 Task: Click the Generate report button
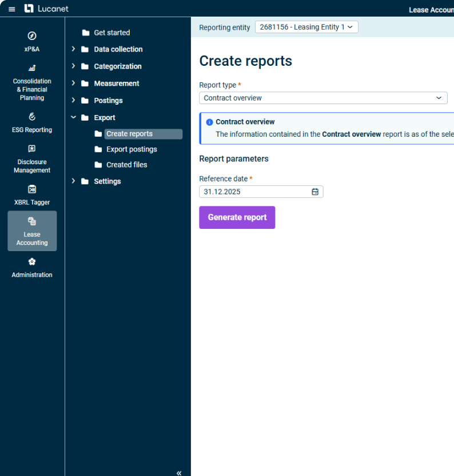(237, 217)
